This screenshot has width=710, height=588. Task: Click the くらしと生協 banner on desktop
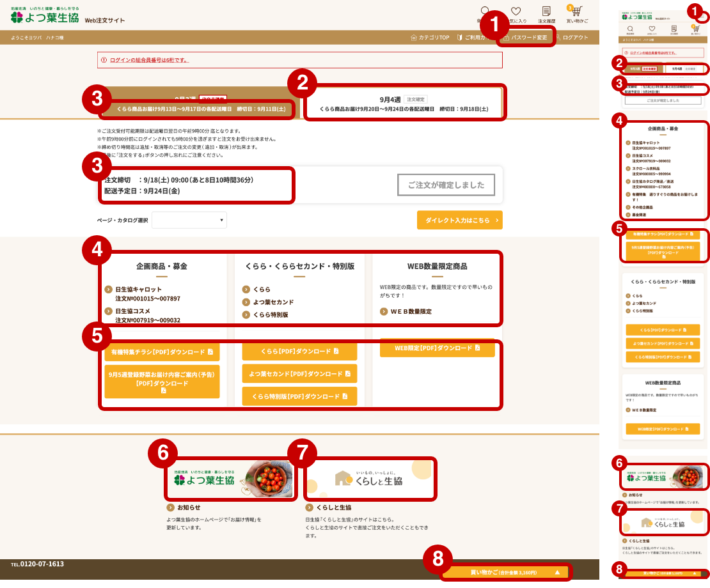[370, 479]
